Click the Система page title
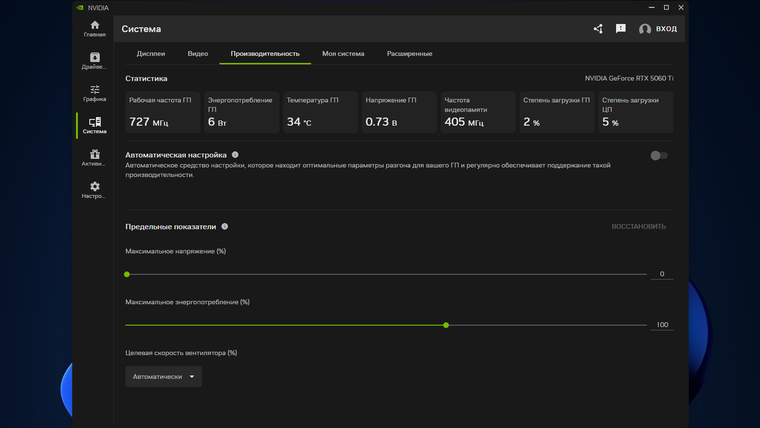760x428 pixels. [141, 29]
